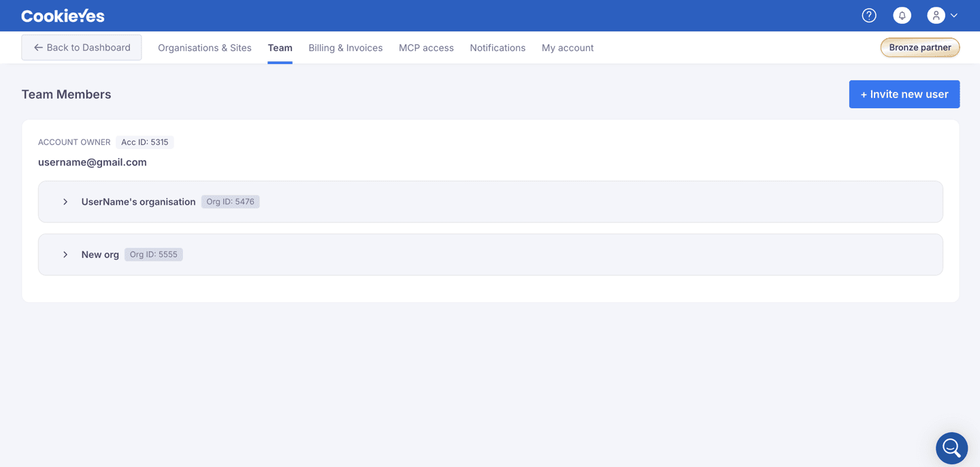980x467 pixels.
Task: Click the Acc ID: 5315 badge
Action: (145, 142)
